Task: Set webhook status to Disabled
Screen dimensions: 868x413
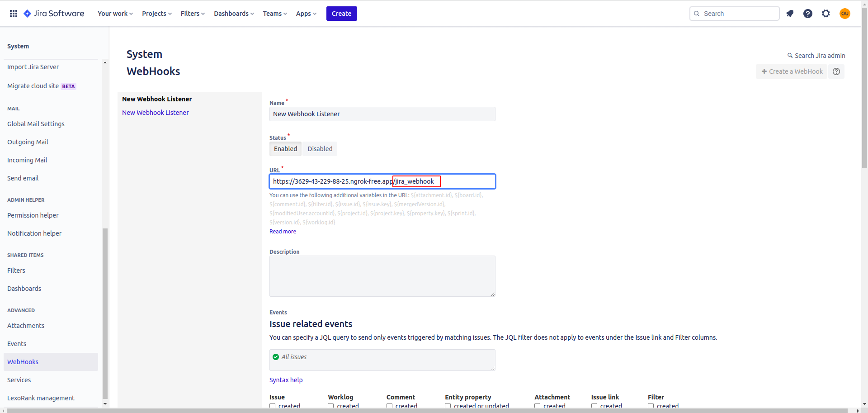Action: (x=320, y=149)
